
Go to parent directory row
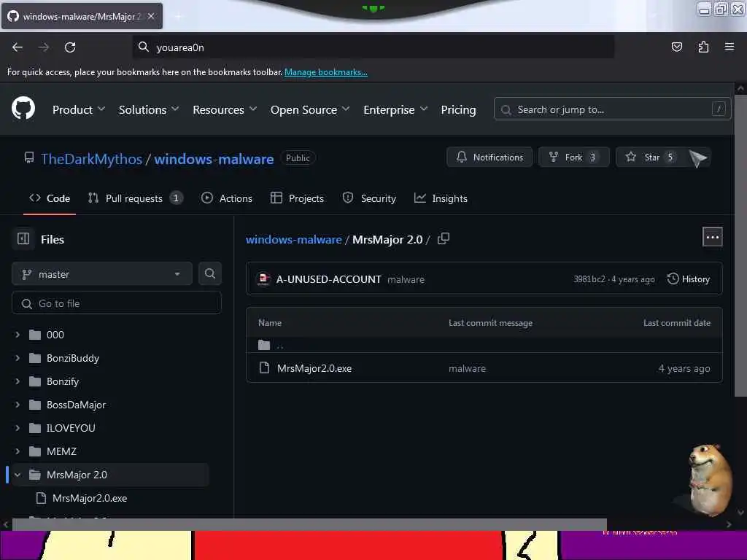pos(484,345)
